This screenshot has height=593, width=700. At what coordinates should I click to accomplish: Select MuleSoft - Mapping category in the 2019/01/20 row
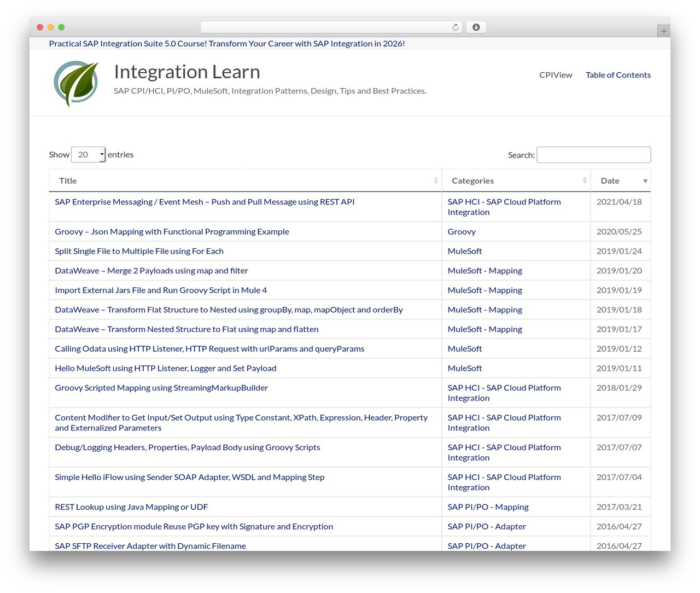tap(485, 271)
